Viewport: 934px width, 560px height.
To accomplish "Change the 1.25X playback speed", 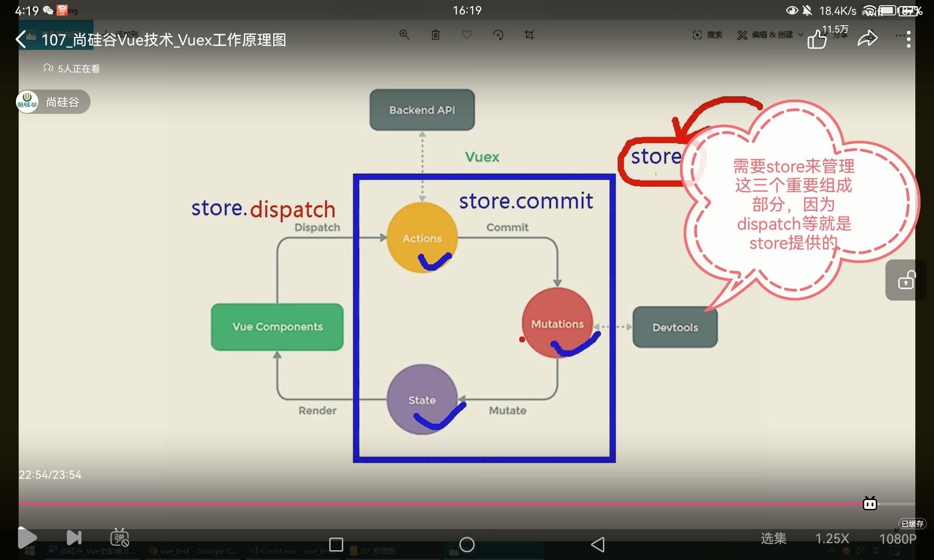I will [x=832, y=539].
